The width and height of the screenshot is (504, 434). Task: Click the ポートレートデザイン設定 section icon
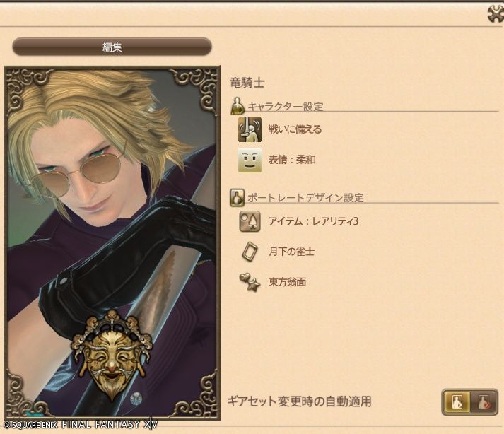pos(238,197)
